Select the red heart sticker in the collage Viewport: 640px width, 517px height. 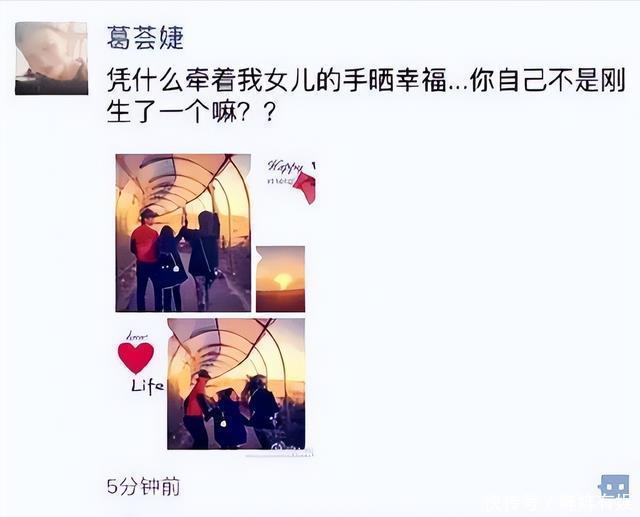pyautogui.click(x=136, y=358)
